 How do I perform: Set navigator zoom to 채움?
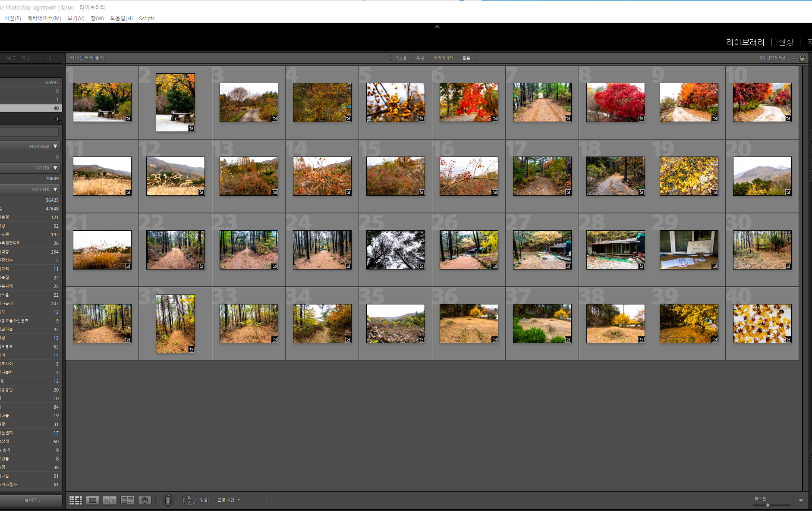click(26, 58)
